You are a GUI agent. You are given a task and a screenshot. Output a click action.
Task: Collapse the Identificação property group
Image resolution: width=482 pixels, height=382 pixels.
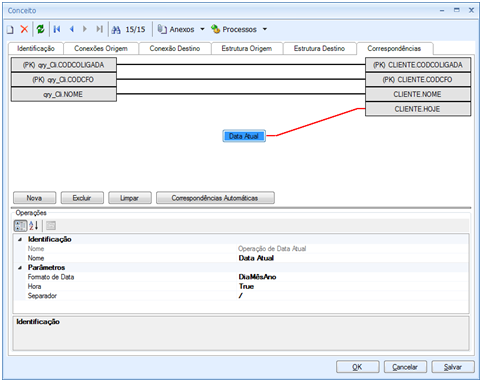coord(20,239)
